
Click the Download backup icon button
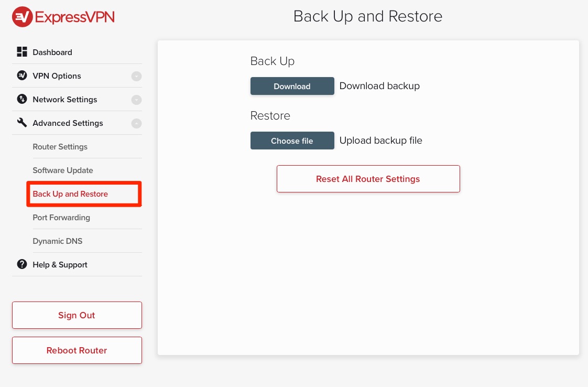click(x=292, y=86)
